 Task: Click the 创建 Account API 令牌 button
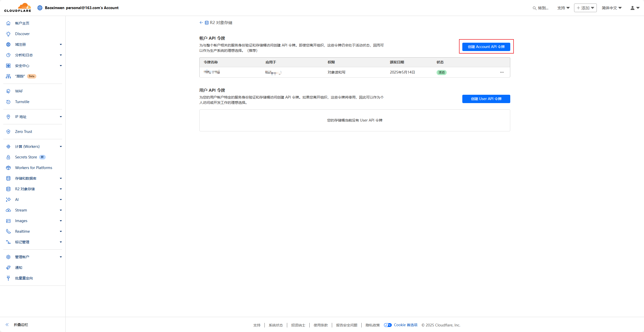(x=486, y=47)
